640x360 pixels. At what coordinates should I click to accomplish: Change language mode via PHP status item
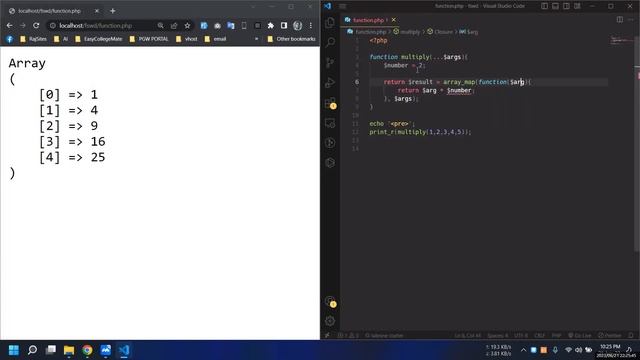click(556, 336)
